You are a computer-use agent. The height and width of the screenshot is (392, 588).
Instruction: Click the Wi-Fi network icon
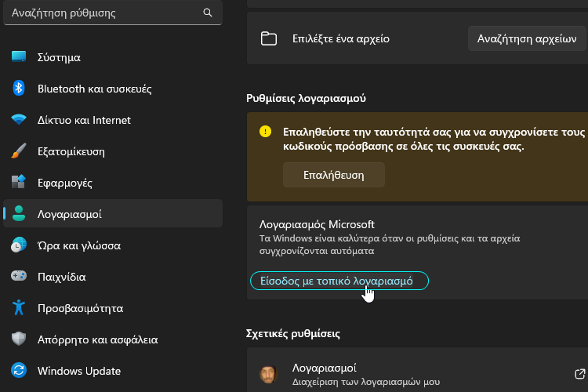[x=19, y=120]
